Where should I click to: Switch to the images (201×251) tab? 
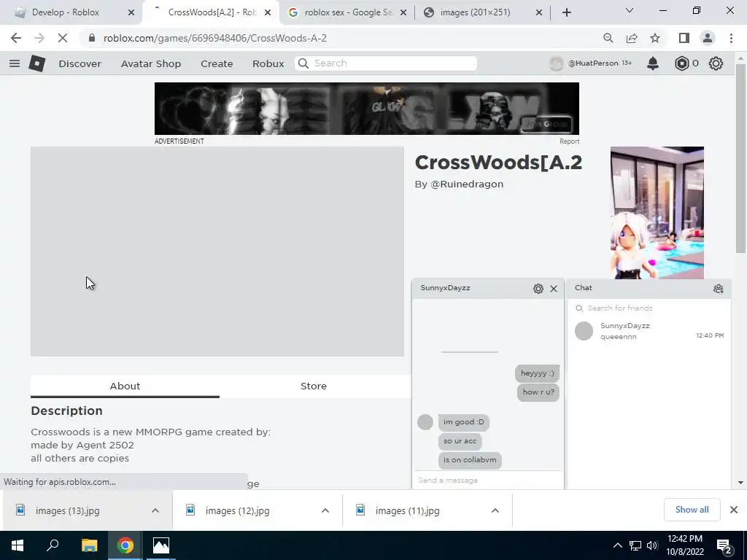[x=475, y=12]
